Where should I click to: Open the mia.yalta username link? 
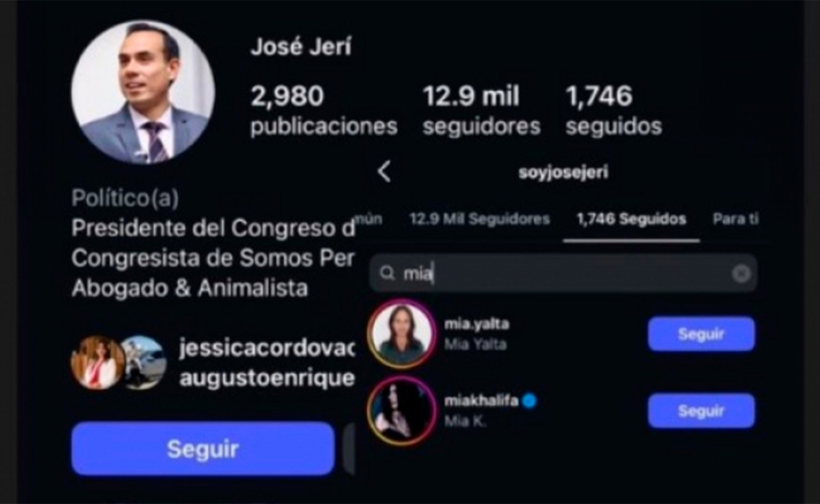[x=476, y=324]
